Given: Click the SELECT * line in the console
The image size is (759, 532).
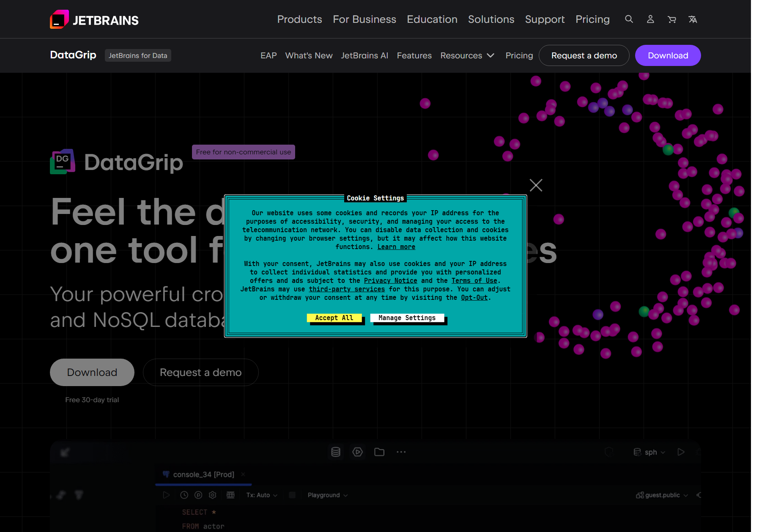Looking at the screenshot, I should point(199,512).
